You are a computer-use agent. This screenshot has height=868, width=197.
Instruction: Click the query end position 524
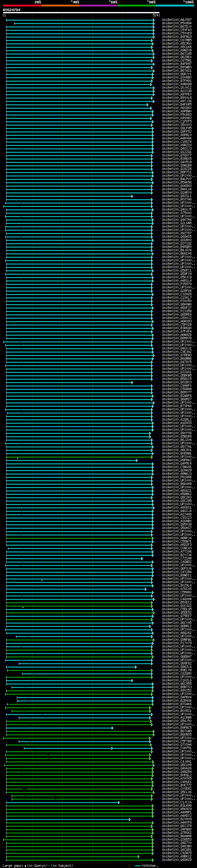tap(155, 15)
